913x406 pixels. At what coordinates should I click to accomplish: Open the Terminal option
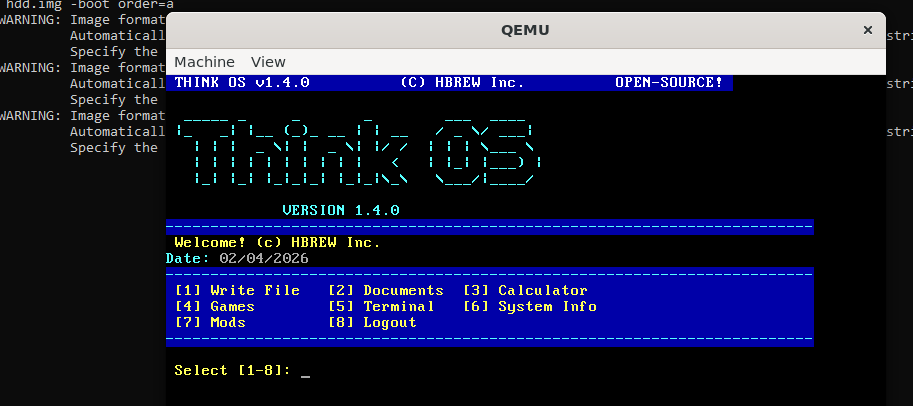(x=382, y=307)
